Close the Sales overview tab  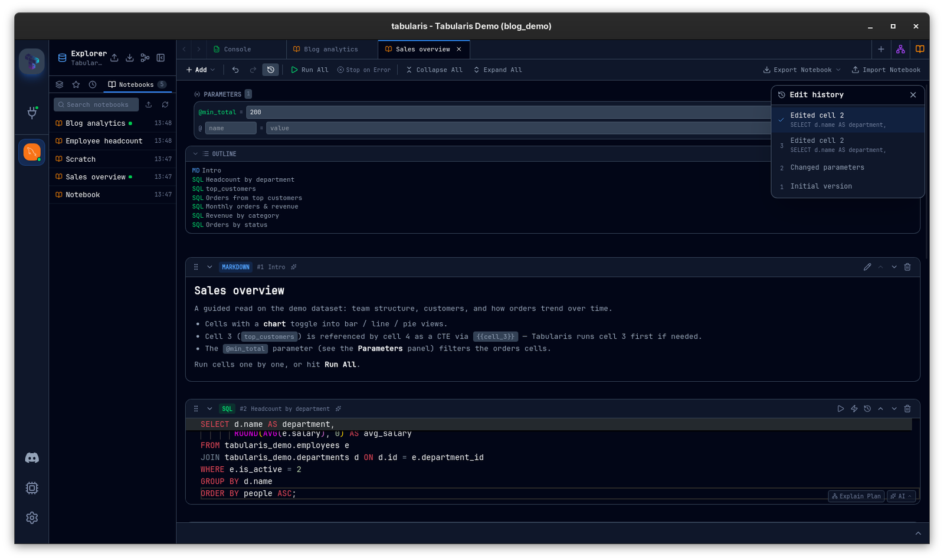459,50
